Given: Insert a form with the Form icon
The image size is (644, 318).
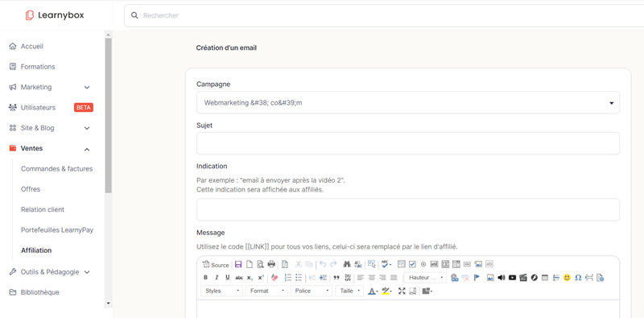Looking at the screenshot, I should pyautogui.click(x=401, y=264).
